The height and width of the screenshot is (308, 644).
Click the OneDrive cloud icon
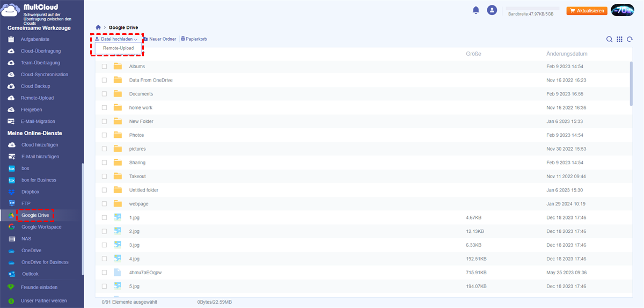coord(11,251)
